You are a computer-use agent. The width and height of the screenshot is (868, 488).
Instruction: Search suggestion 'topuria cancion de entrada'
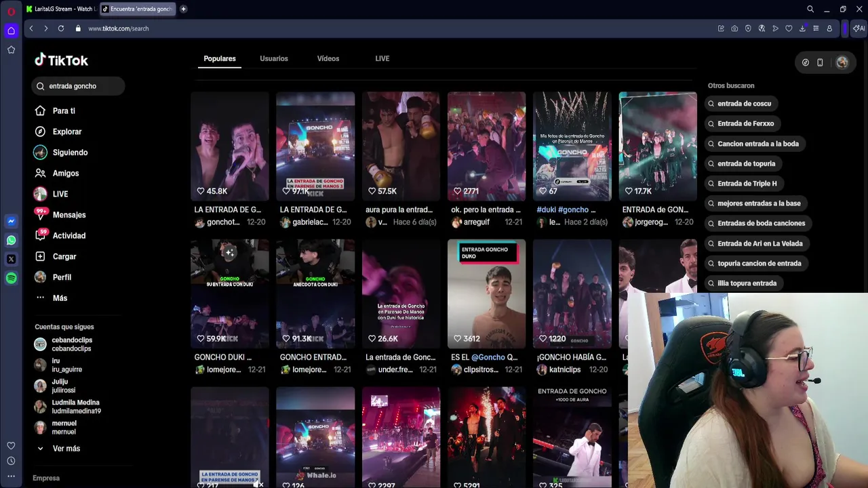[x=755, y=263]
